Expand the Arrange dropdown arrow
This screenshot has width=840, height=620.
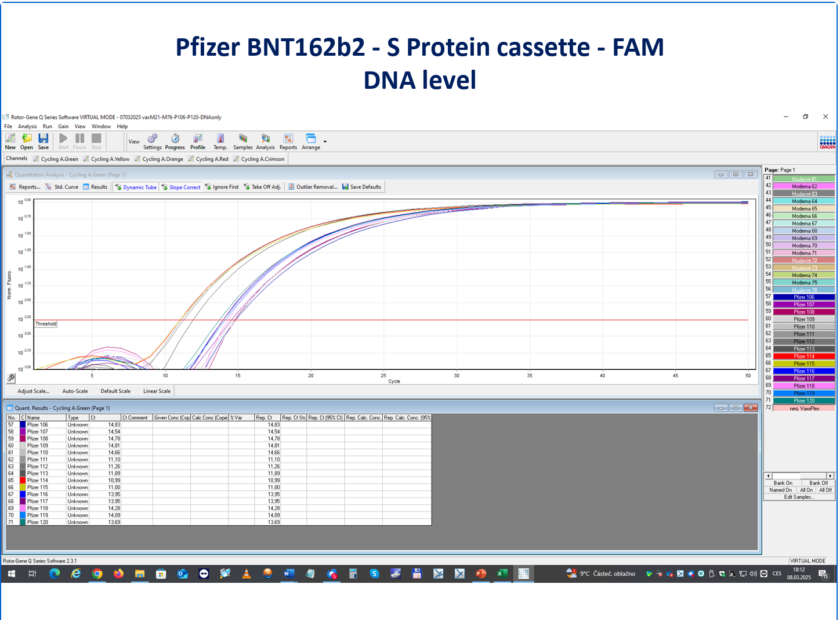325,142
